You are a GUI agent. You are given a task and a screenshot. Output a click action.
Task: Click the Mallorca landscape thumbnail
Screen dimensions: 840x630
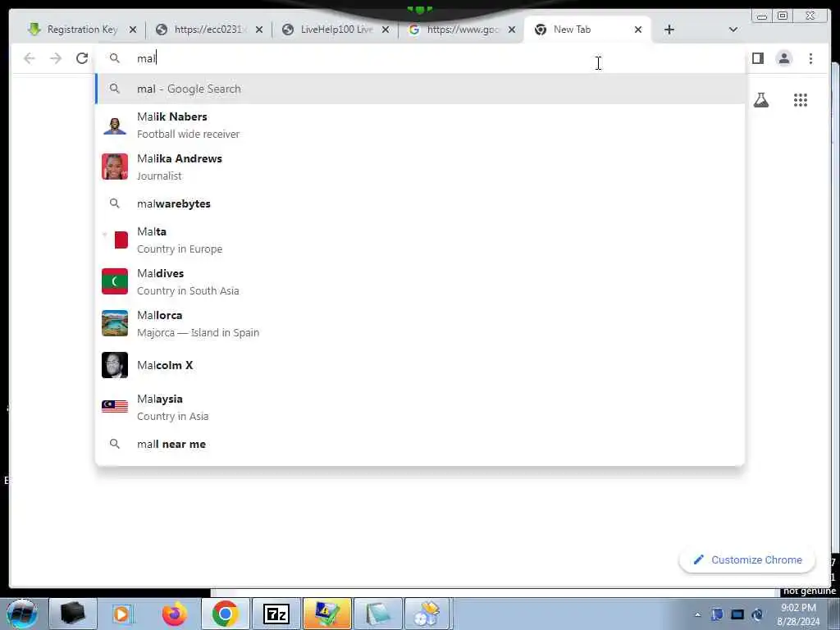(x=115, y=323)
